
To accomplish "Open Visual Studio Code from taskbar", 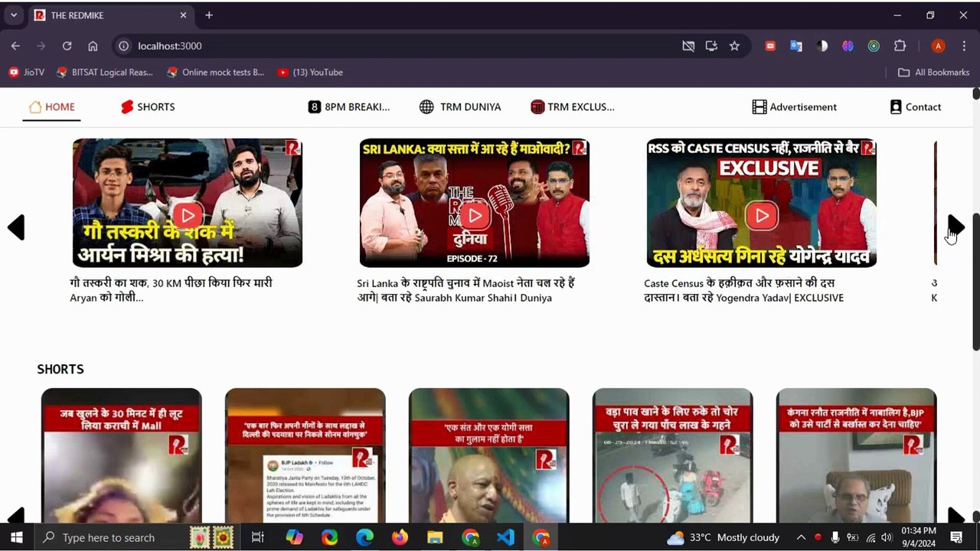I will (x=505, y=537).
